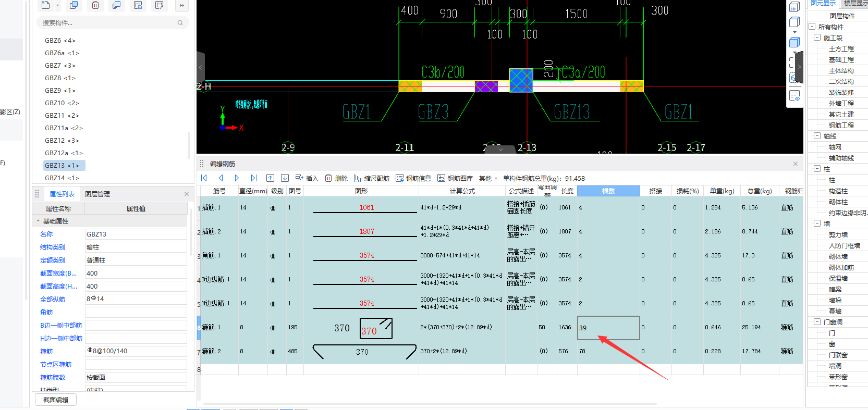Click the 箍筋 property link
868x410 pixels.
click(46, 352)
